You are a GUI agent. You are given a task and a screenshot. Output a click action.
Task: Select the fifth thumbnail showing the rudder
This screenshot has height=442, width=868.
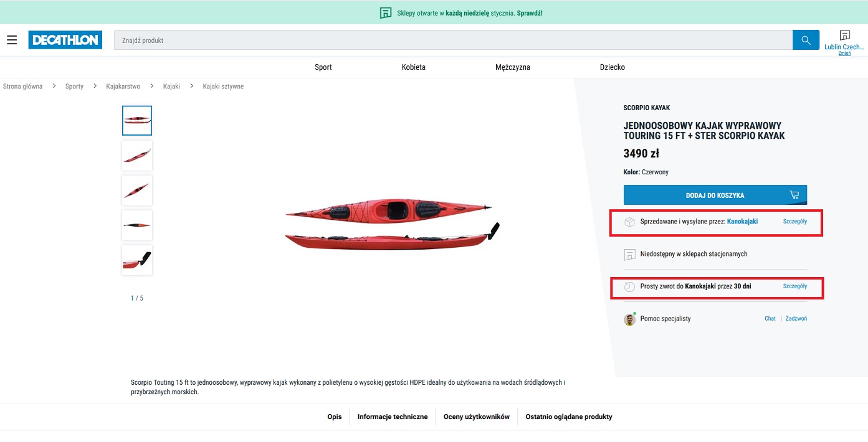[137, 260]
